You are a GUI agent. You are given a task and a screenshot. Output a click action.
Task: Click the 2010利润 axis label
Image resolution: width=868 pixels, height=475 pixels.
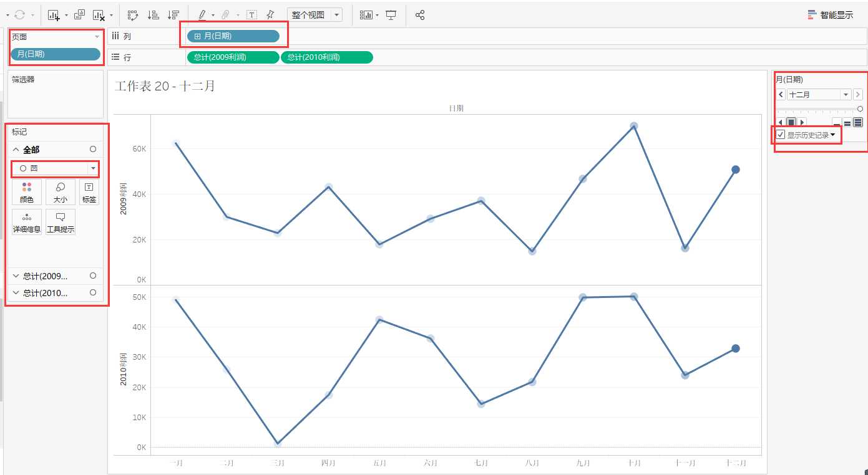[124, 368]
